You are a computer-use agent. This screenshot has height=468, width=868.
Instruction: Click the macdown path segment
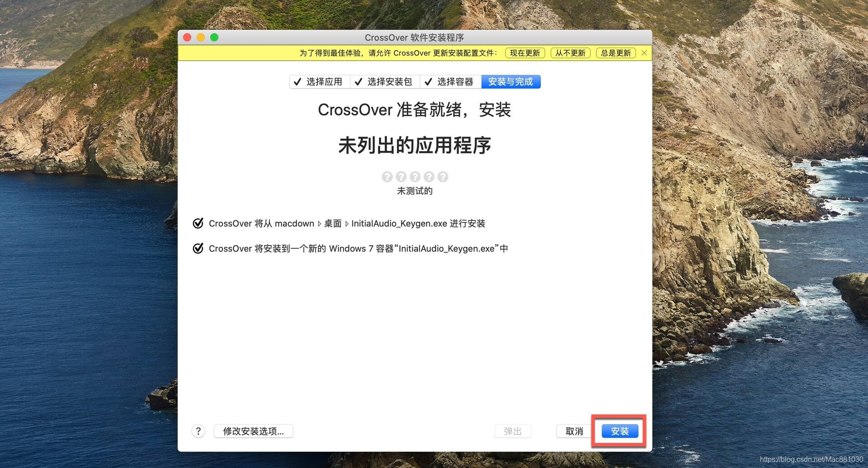(294, 223)
